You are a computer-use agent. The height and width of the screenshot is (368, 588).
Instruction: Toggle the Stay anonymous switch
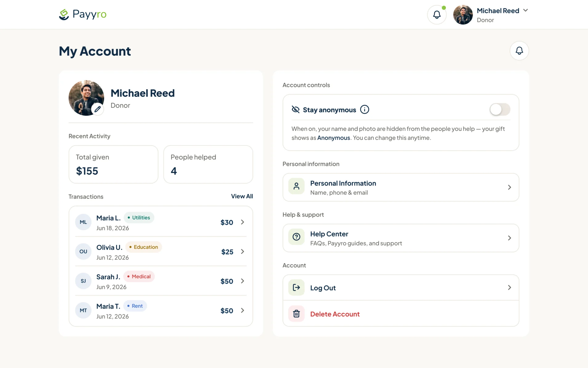(x=500, y=109)
